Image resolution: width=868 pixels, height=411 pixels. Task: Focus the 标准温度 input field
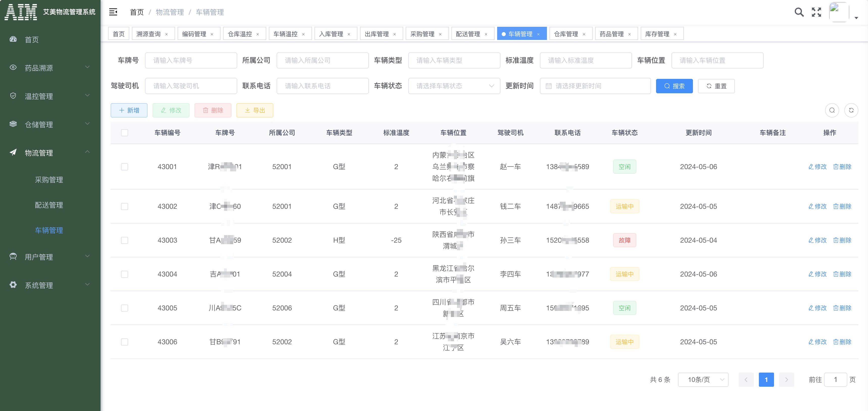(x=586, y=60)
